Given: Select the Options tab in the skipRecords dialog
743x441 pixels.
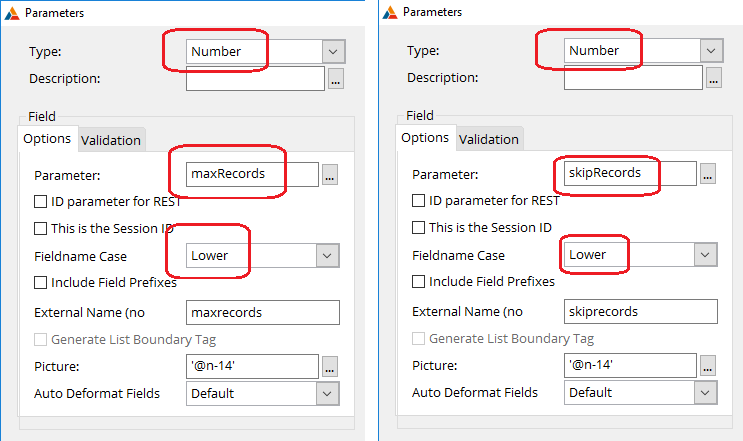Looking at the screenshot, I should pos(425,138).
